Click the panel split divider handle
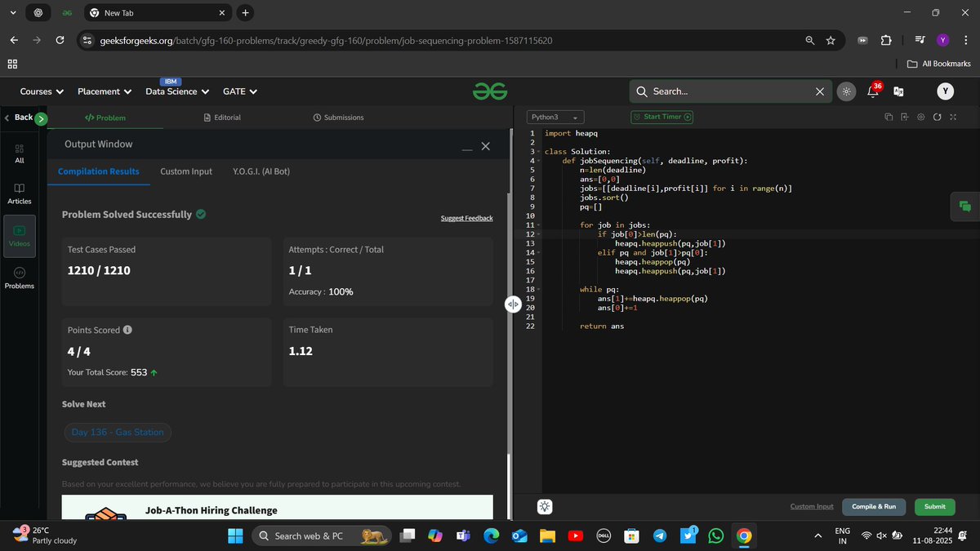Screen dimensions: 980x551 (513, 304)
